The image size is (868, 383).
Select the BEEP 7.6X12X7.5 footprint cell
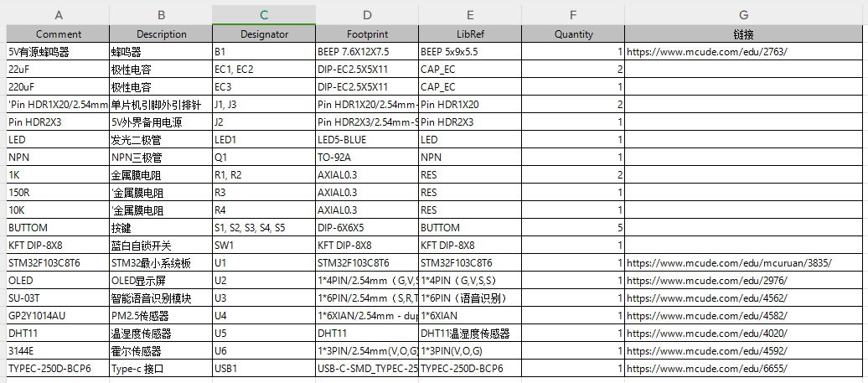[x=367, y=52]
